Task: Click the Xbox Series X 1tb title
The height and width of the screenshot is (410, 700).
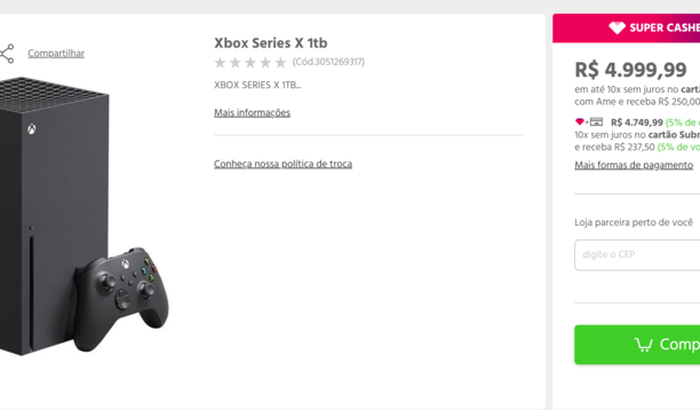Action: (x=271, y=43)
